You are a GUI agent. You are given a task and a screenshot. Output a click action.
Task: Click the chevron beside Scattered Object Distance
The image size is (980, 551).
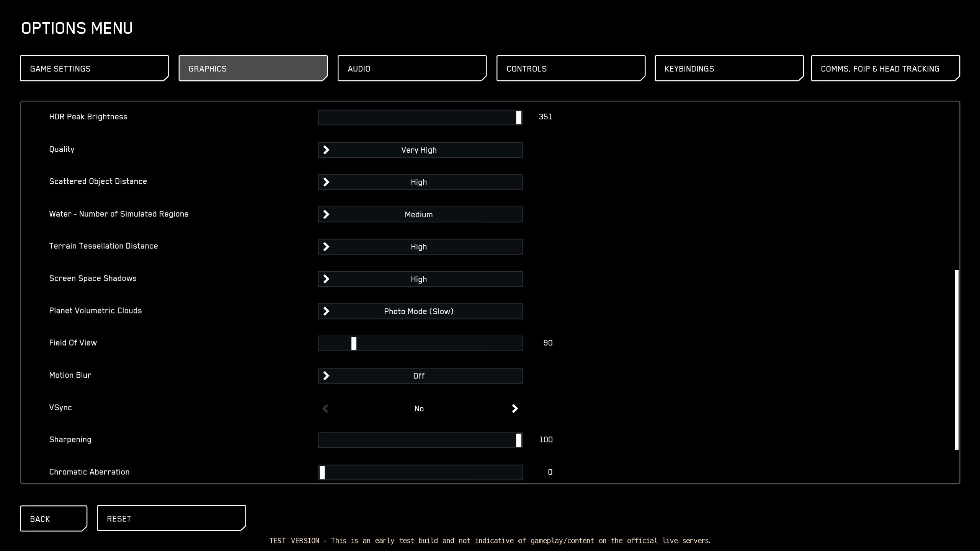pos(326,182)
